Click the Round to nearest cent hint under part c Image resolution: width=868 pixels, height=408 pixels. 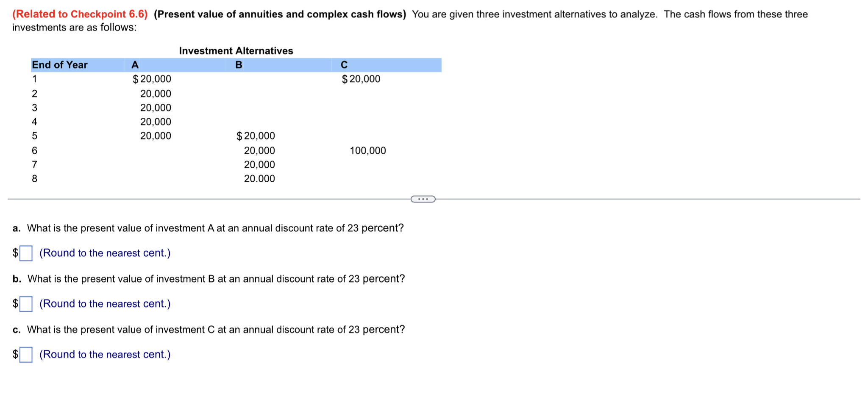pos(104,354)
